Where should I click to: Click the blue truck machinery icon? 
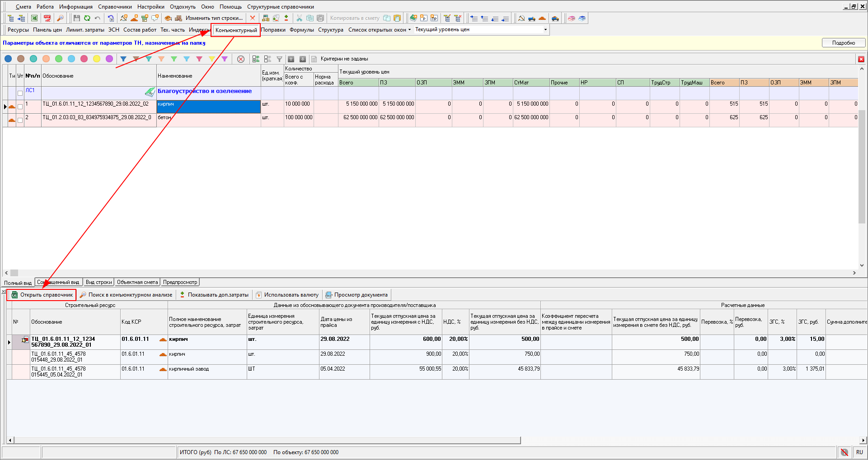532,18
